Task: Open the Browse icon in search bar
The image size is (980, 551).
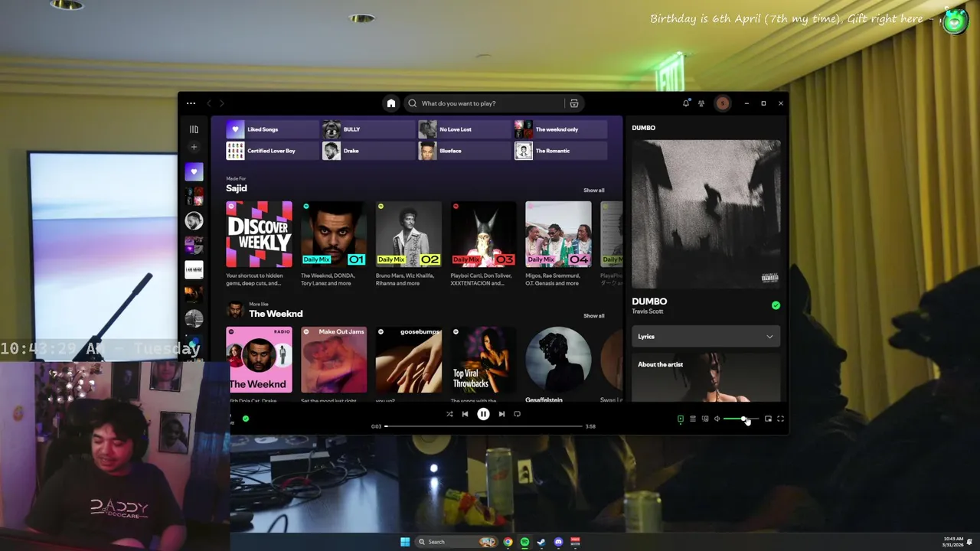Action: click(573, 103)
